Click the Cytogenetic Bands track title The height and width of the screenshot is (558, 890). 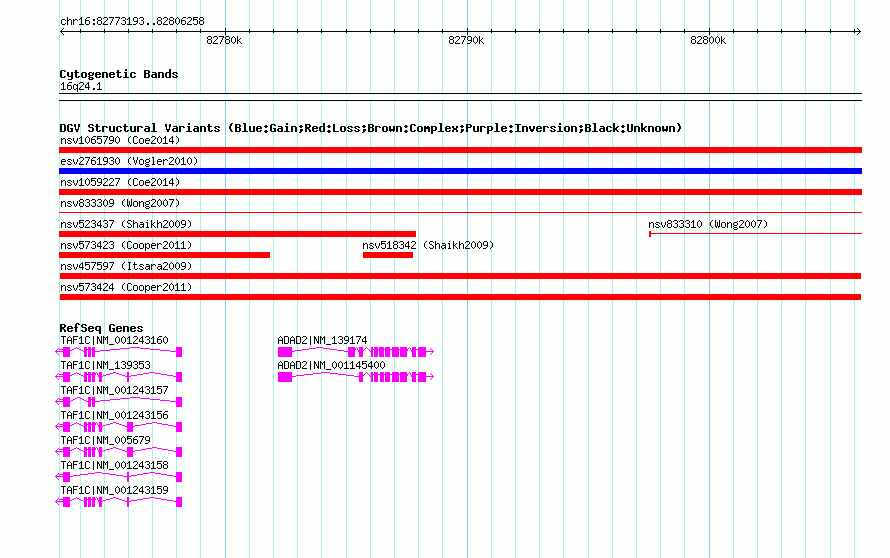(x=119, y=74)
